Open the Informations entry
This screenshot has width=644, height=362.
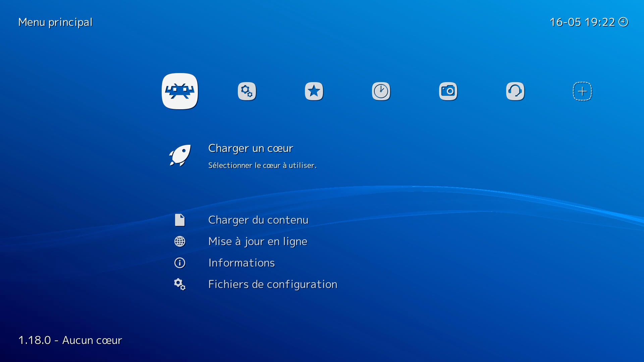point(241,263)
